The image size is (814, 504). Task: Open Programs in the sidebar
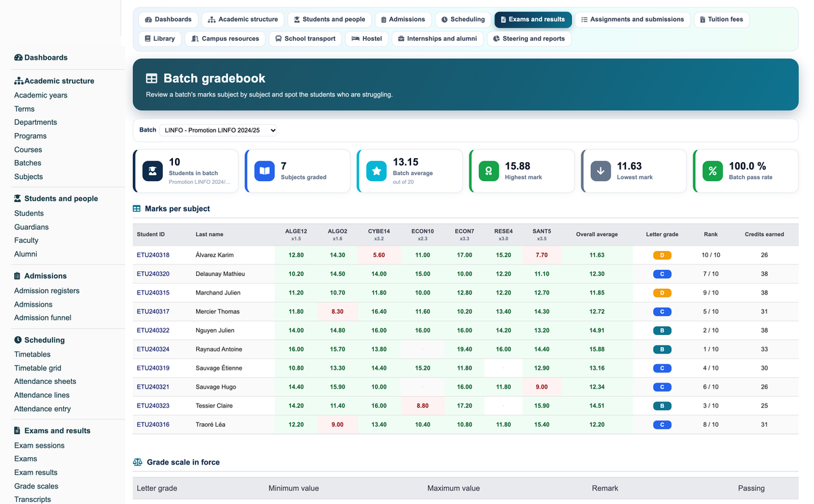(31, 136)
